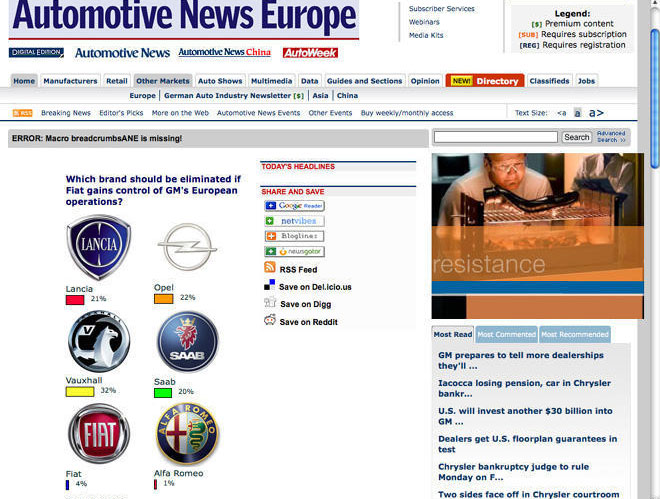660x499 pixels.
Task: Click the Reddit alien icon
Action: tap(270, 320)
